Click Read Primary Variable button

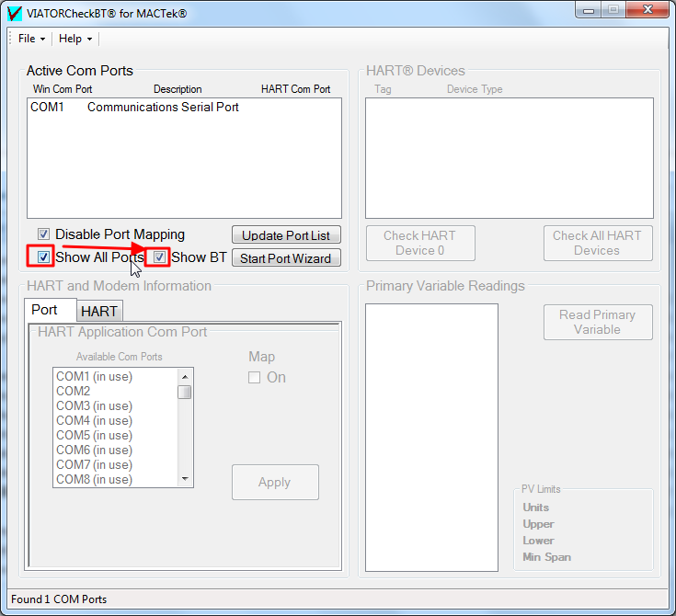point(598,322)
